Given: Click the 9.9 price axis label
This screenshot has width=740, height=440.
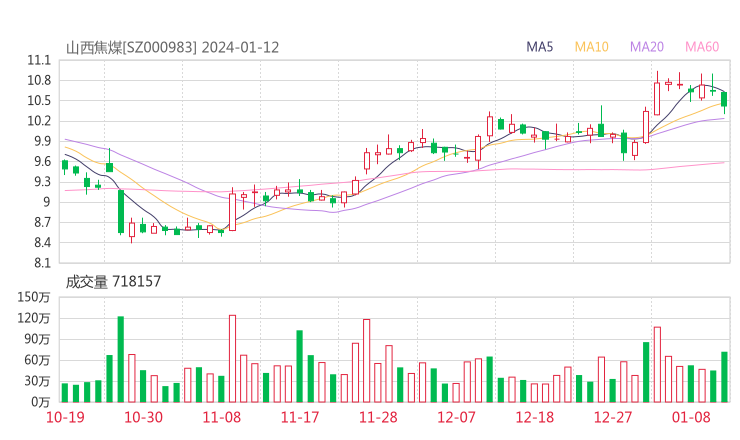Looking at the screenshot, I should pyautogui.click(x=41, y=141).
